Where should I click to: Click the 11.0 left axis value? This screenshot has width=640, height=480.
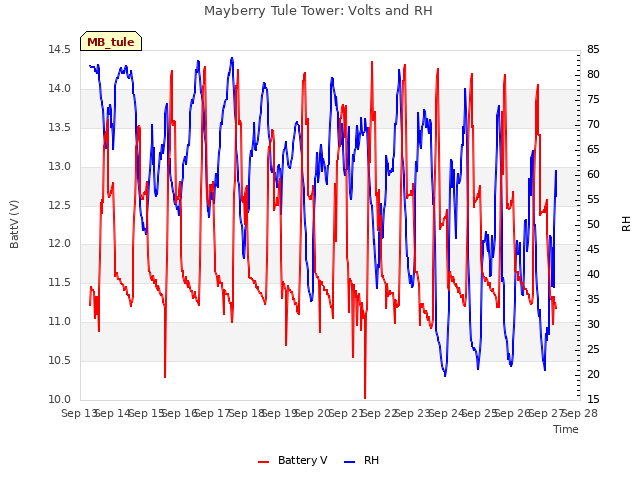coord(60,322)
